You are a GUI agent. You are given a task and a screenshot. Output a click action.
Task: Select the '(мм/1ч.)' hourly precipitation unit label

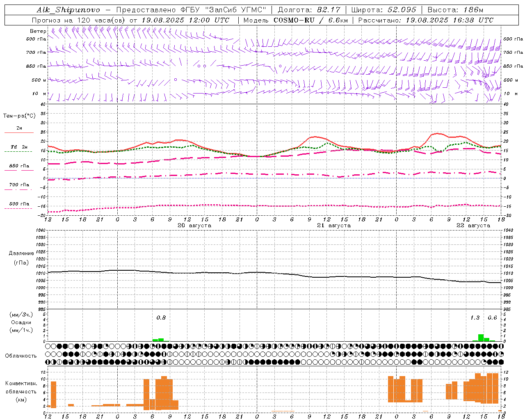click(x=21, y=330)
